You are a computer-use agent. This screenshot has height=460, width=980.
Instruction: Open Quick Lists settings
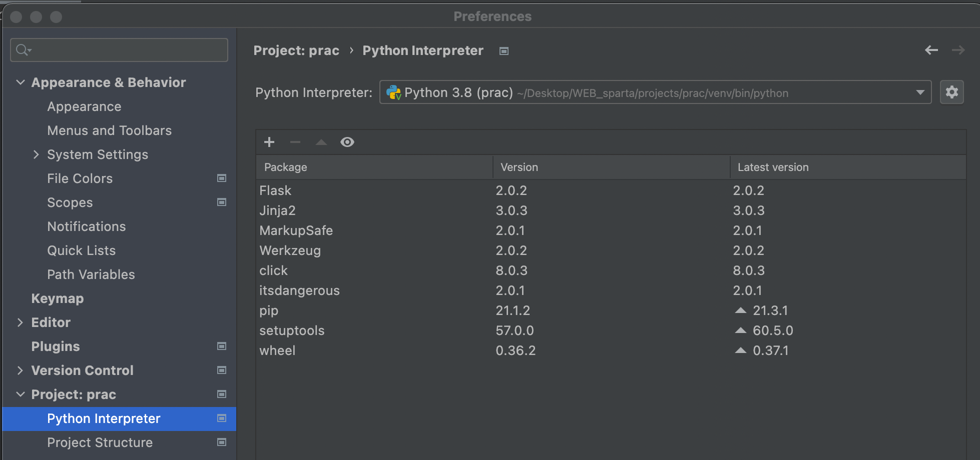point(81,250)
